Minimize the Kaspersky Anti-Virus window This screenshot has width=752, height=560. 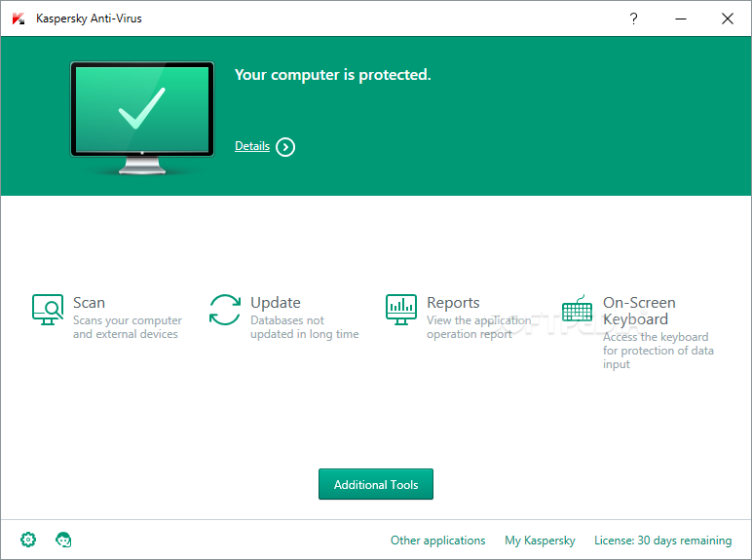[681, 19]
